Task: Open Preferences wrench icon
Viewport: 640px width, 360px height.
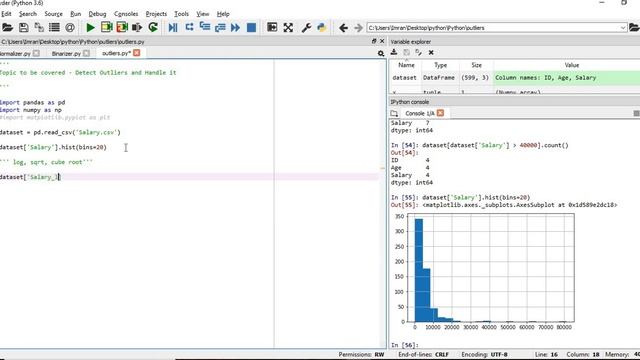Action: click(x=306, y=28)
